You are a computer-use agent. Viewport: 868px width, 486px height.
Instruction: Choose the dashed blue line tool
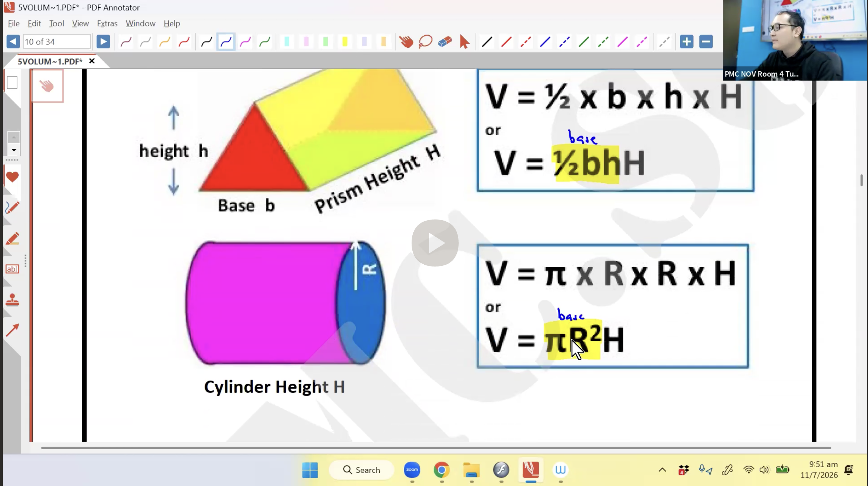click(x=564, y=42)
